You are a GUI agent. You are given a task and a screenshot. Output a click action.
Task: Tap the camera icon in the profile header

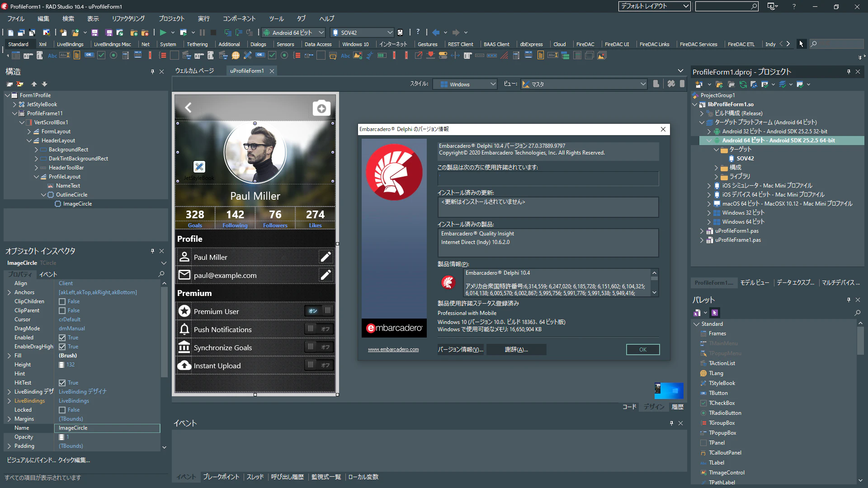[x=321, y=108]
